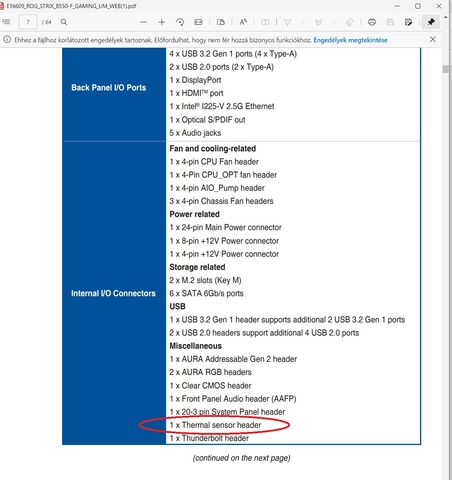Click '4-Pin CPU_OPT fan header' line
452x480 pixels.
tap(223, 175)
